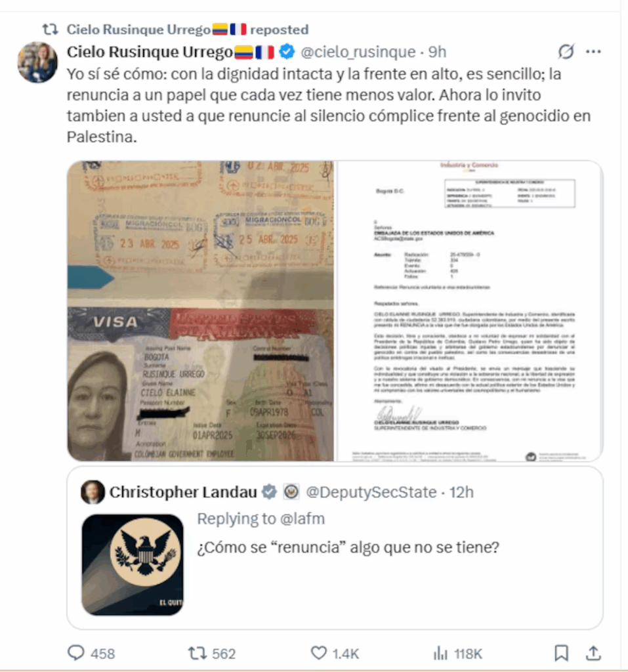Viewport: 628px width, 672px height.
Task: Click Cielo Rusinque Urrego reposted label
Action: point(188,29)
